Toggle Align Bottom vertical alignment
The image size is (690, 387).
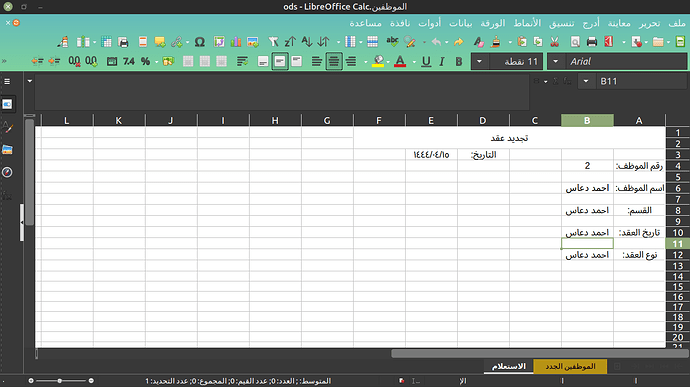(x=263, y=61)
